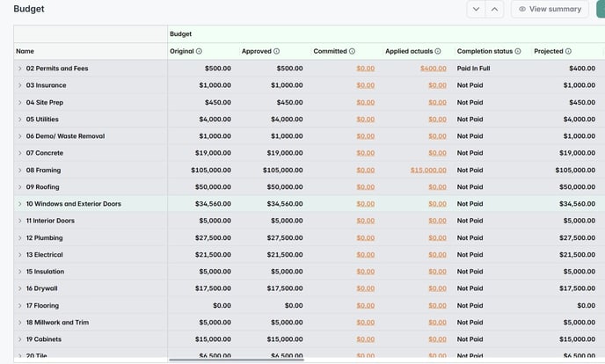Collapse budget with the down chevron button

click(x=476, y=10)
